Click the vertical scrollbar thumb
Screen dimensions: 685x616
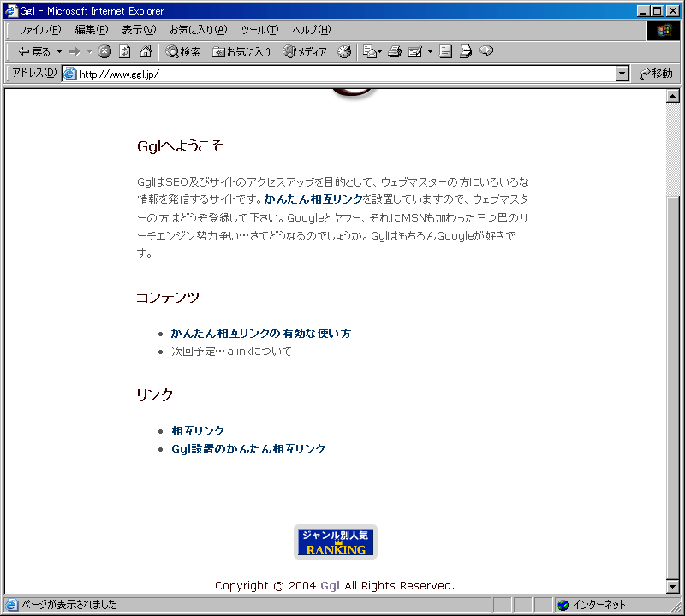[673, 388]
